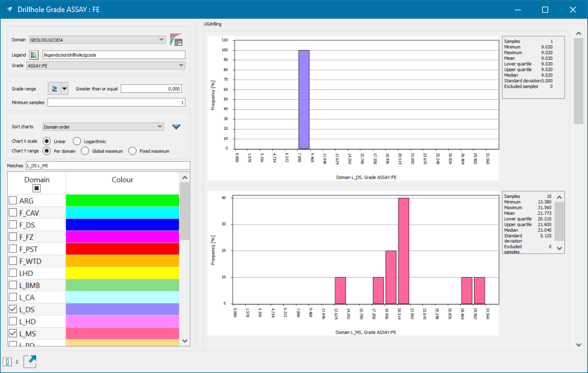Uncheck the L_DS domain checkbox
This screenshot has height=373, width=588.
pos(13,309)
